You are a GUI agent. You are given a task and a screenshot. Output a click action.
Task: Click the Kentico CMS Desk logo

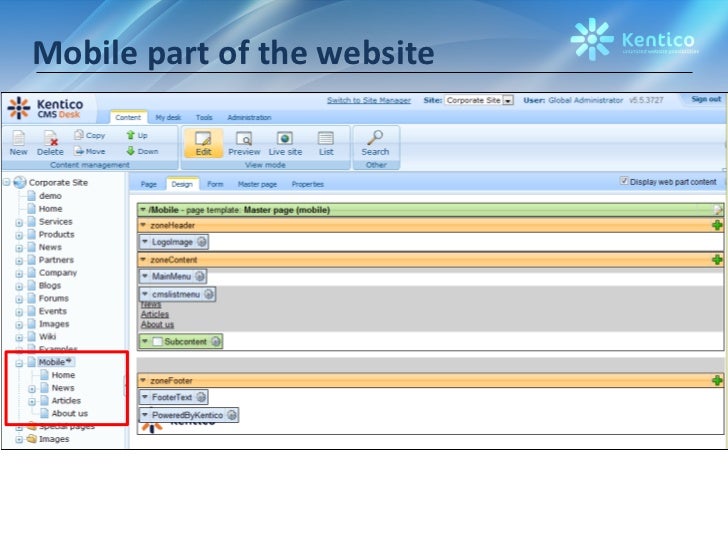46,108
